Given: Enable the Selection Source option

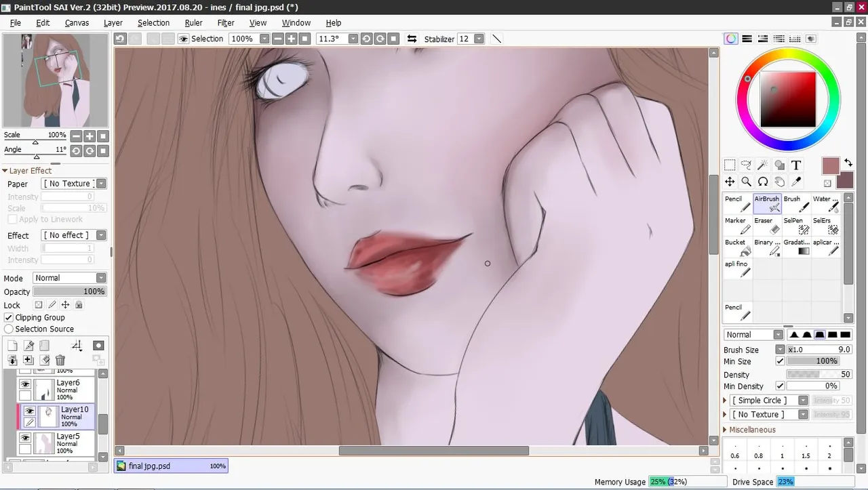Looking at the screenshot, I should point(9,329).
